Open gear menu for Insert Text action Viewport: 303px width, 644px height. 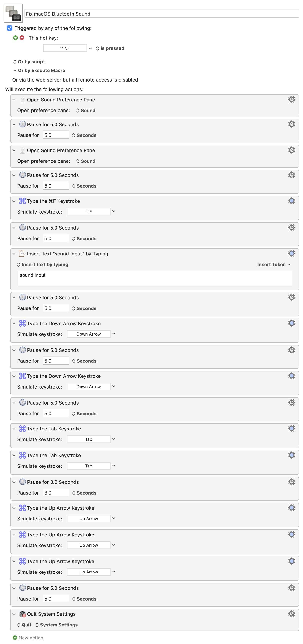point(291,253)
